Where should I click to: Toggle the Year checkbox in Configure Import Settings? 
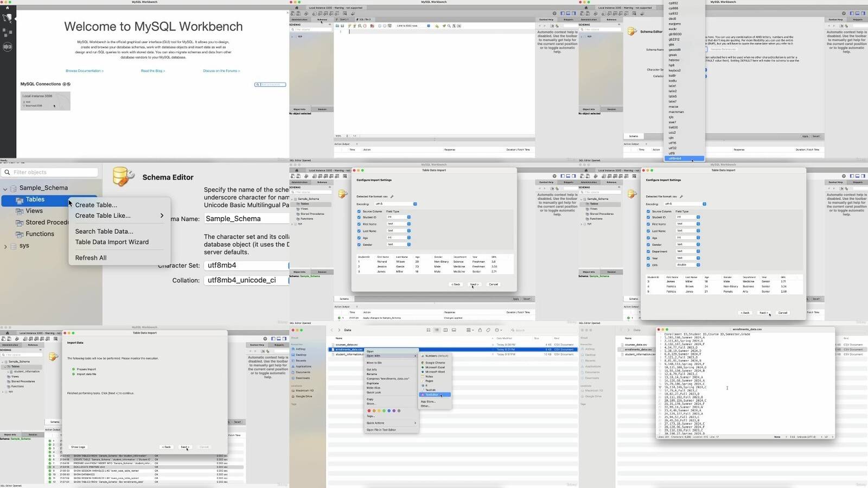point(648,258)
